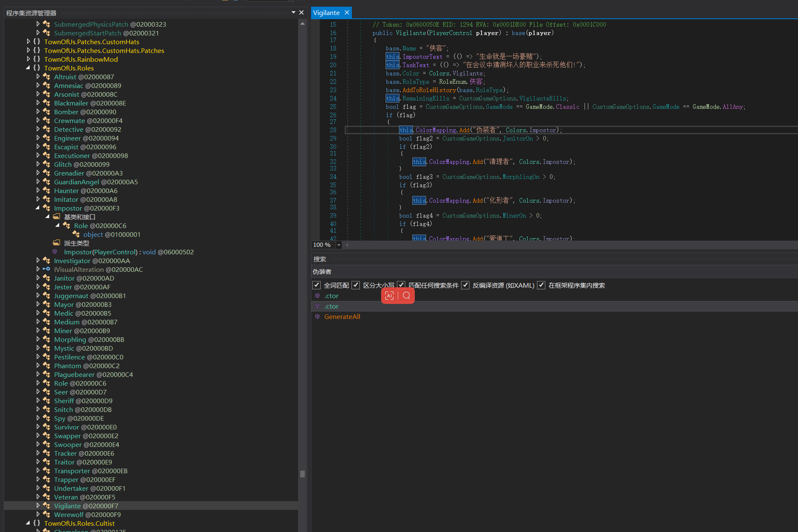
Task: Click the 搜索 panel title
Action: [320, 259]
